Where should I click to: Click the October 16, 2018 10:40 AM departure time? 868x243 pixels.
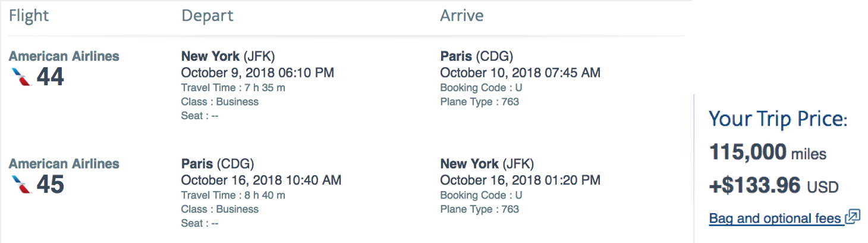tap(261, 180)
